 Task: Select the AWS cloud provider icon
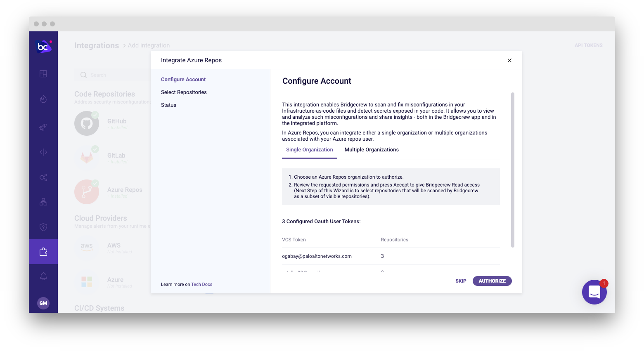[x=87, y=248]
